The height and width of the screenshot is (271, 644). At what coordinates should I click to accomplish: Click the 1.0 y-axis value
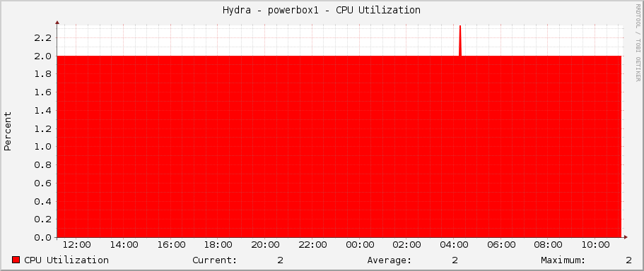pyautogui.click(x=42, y=146)
